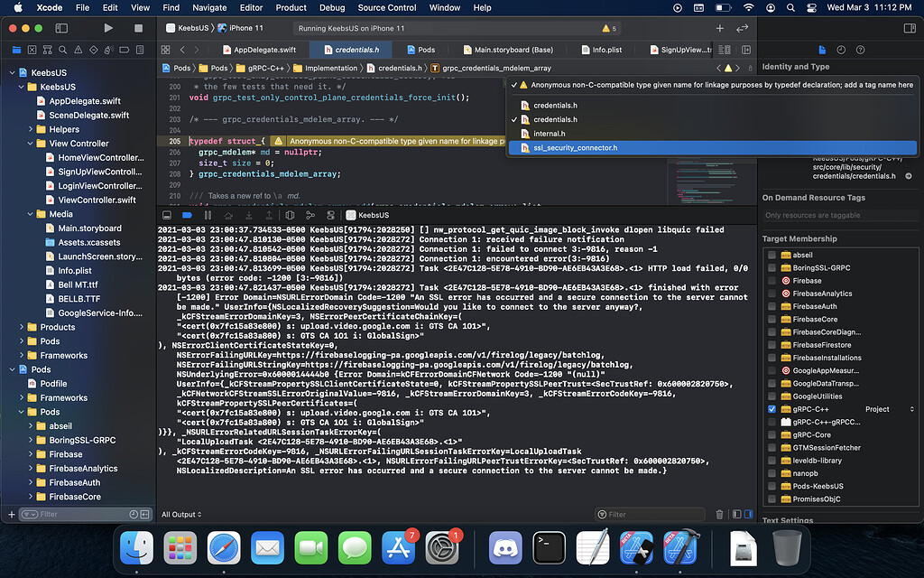Click the iPhone 11 run destination

click(x=240, y=28)
